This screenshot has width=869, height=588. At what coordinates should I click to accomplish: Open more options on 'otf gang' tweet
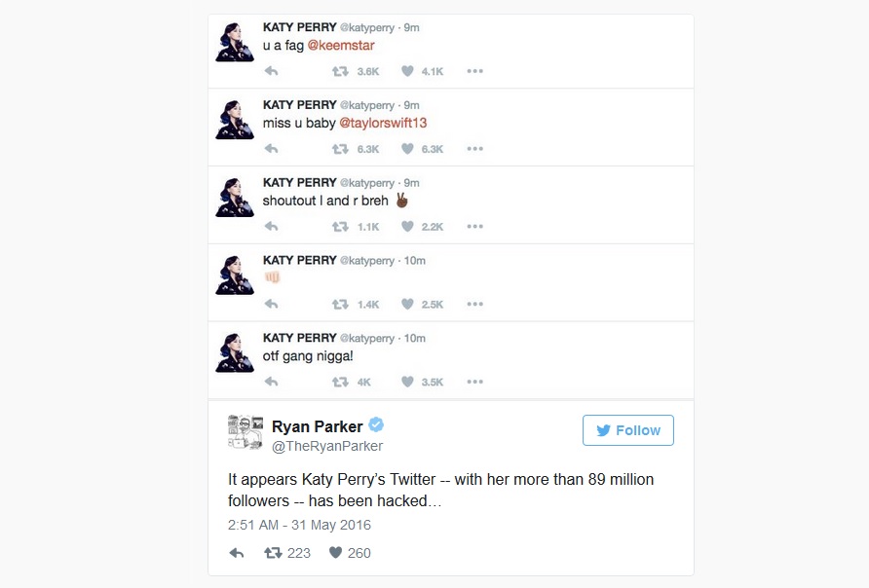point(475,382)
